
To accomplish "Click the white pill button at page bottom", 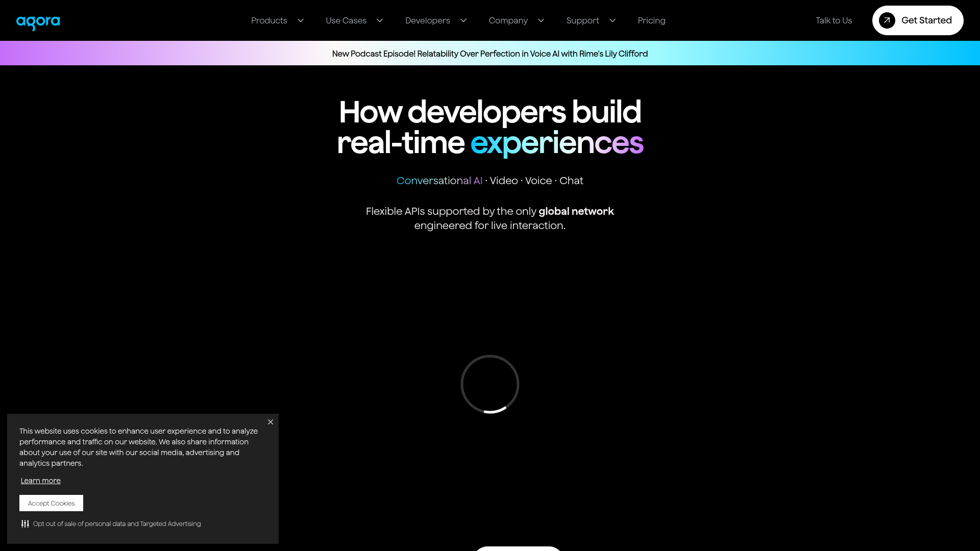I will [x=518, y=549].
